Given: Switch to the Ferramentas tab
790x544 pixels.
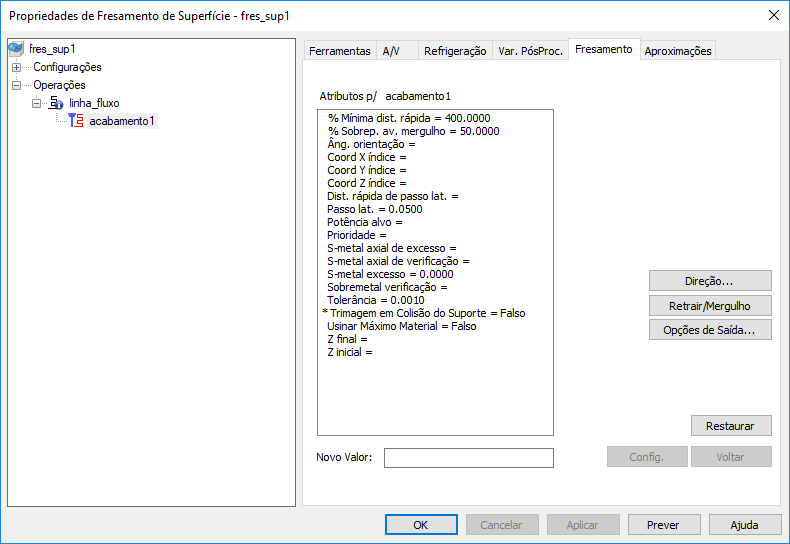Looking at the screenshot, I should point(340,51).
